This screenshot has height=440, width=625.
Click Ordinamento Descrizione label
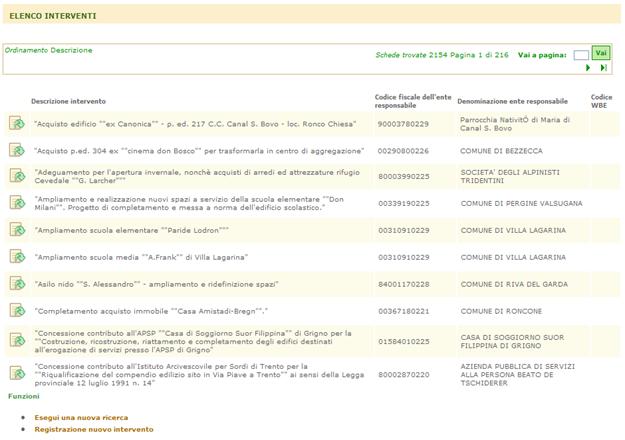click(x=49, y=50)
